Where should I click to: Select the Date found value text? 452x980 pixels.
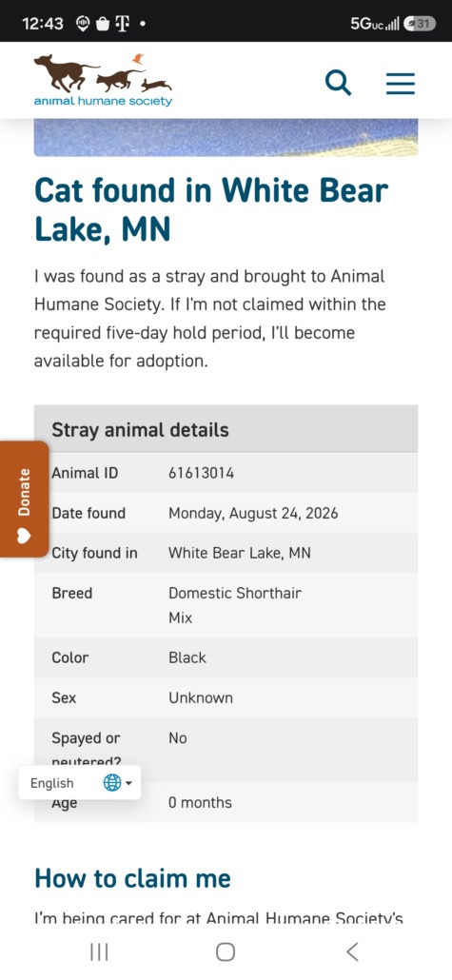coord(253,513)
